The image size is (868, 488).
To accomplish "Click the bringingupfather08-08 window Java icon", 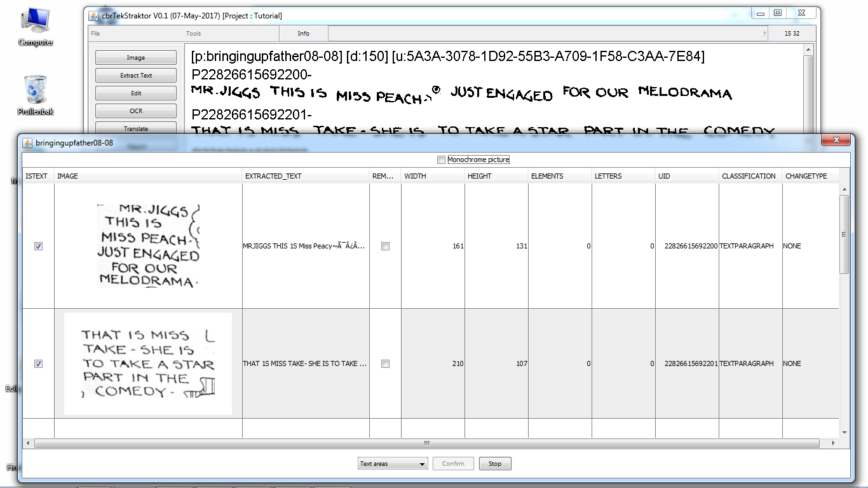I will tap(27, 143).
